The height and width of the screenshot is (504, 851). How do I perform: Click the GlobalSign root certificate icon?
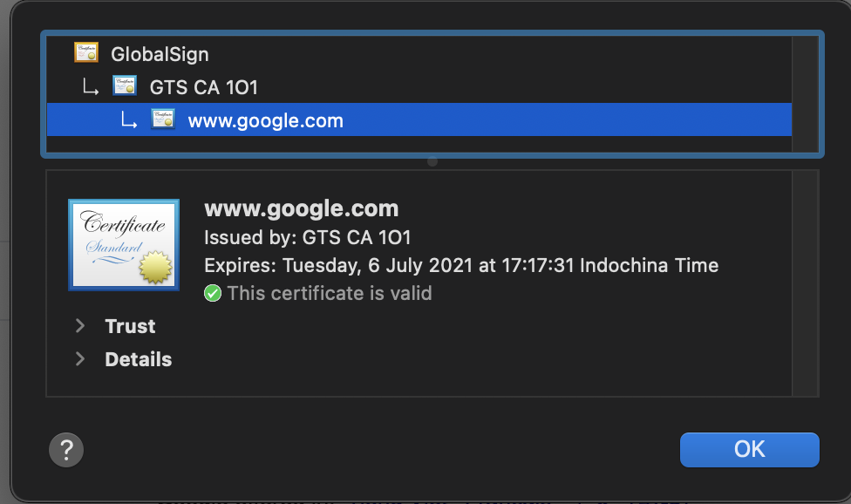coord(86,53)
